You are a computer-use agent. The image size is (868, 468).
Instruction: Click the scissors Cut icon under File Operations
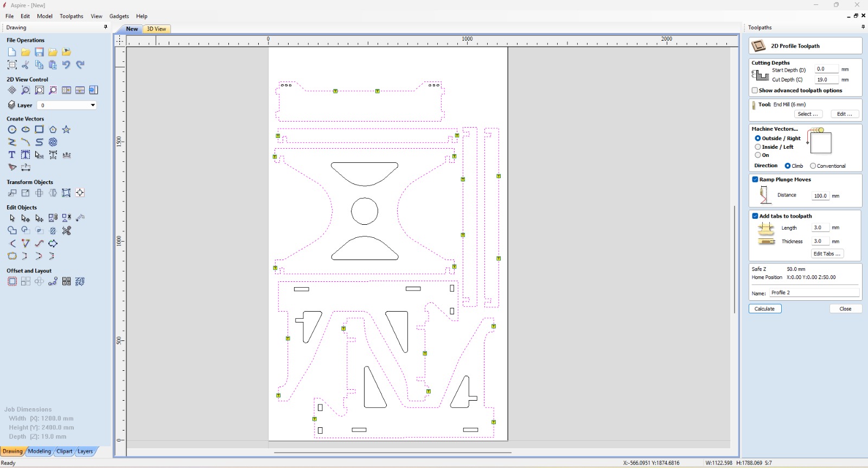click(x=25, y=65)
